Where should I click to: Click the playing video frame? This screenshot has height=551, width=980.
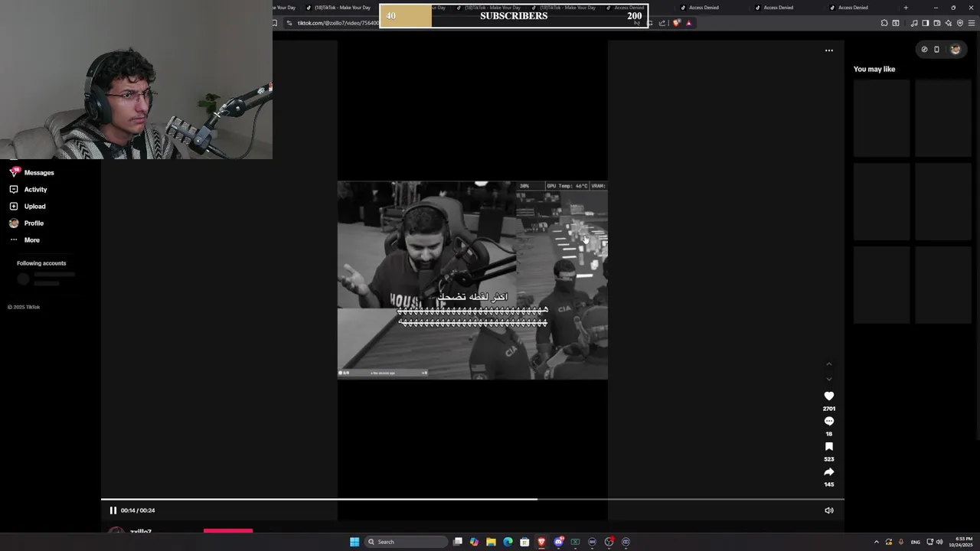point(472,280)
